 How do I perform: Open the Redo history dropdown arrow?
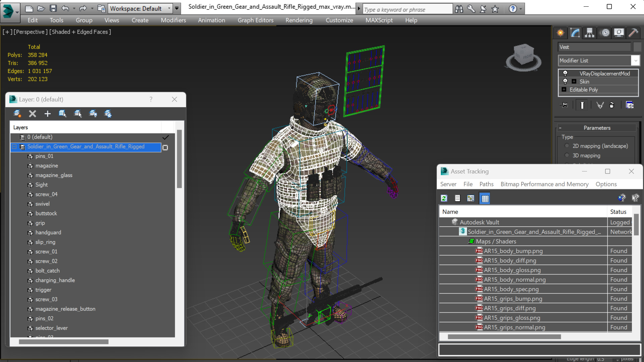click(92, 8)
